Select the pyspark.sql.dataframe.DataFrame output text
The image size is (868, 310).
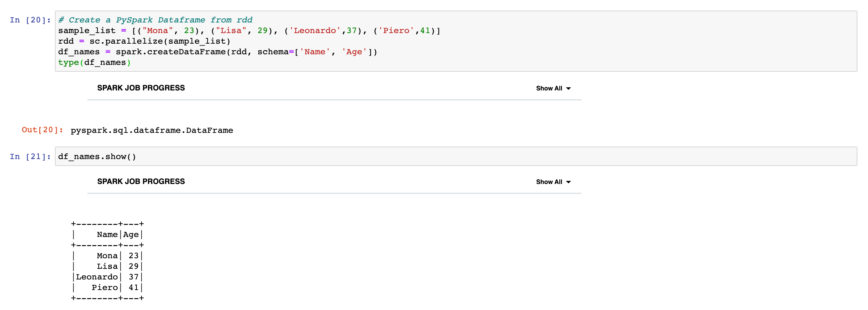point(152,130)
